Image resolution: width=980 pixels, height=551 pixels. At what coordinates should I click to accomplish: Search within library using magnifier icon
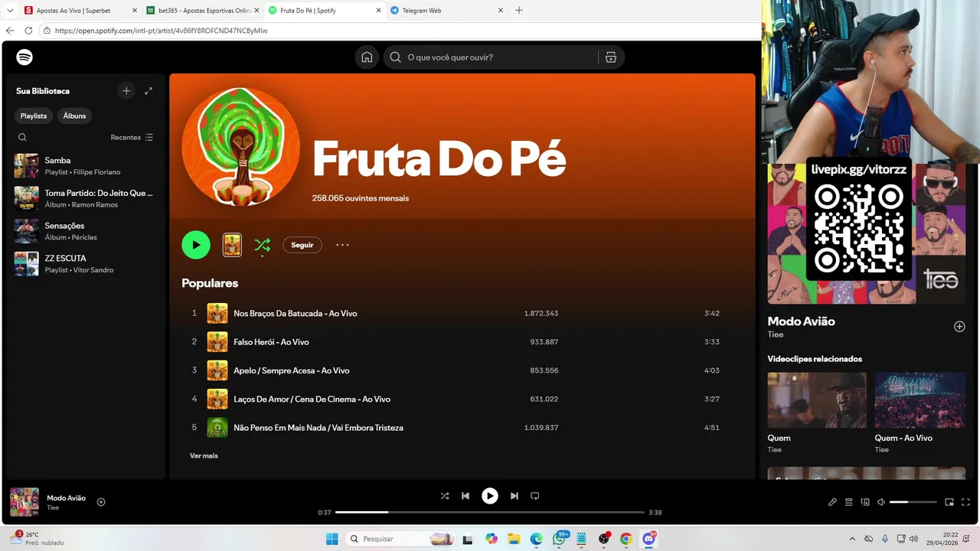coord(22,138)
